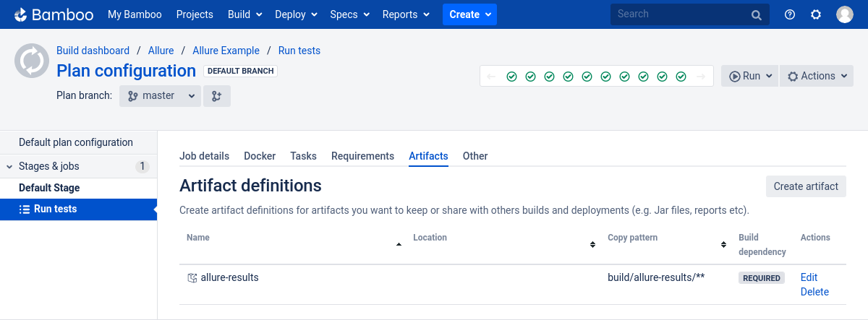Open the Actions dropdown
Image resolution: width=868 pixels, height=320 pixels.
pyautogui.click(x=817, y=76)
